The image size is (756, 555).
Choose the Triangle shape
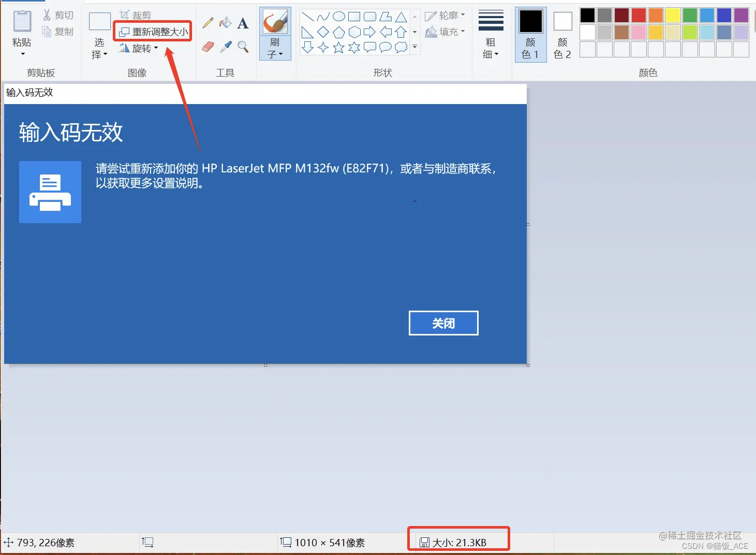(401, 17)
